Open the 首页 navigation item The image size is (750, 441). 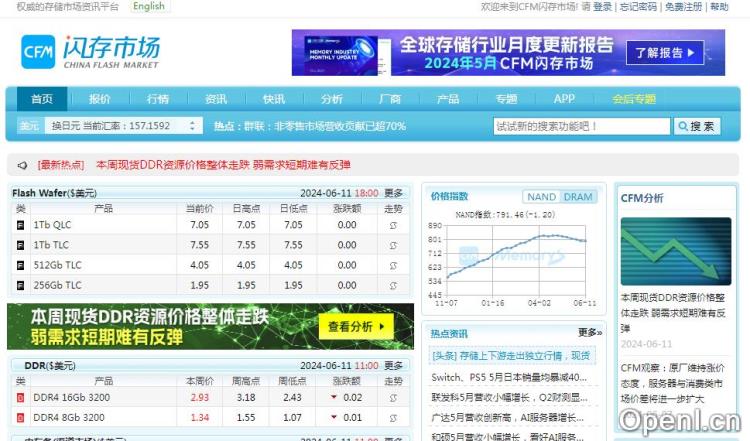coord(42,99)
